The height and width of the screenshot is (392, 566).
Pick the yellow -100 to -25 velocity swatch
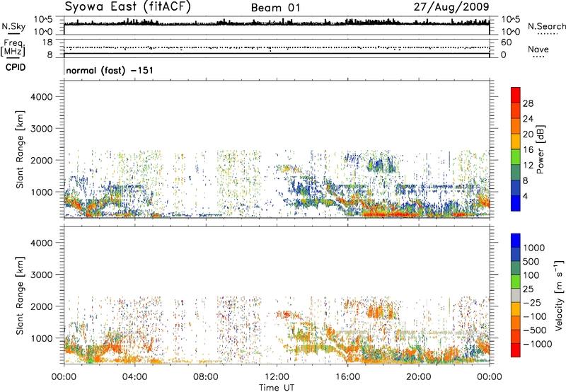[516, 309]
